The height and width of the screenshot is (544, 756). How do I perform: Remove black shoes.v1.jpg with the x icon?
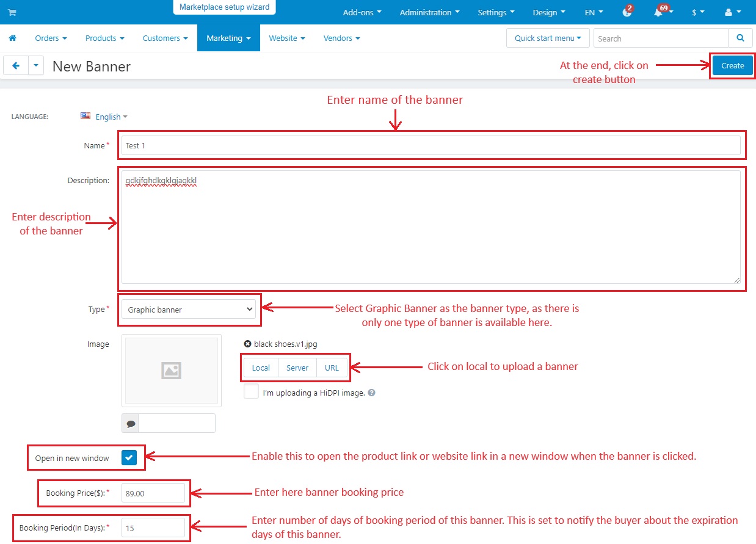click(247, 344)
